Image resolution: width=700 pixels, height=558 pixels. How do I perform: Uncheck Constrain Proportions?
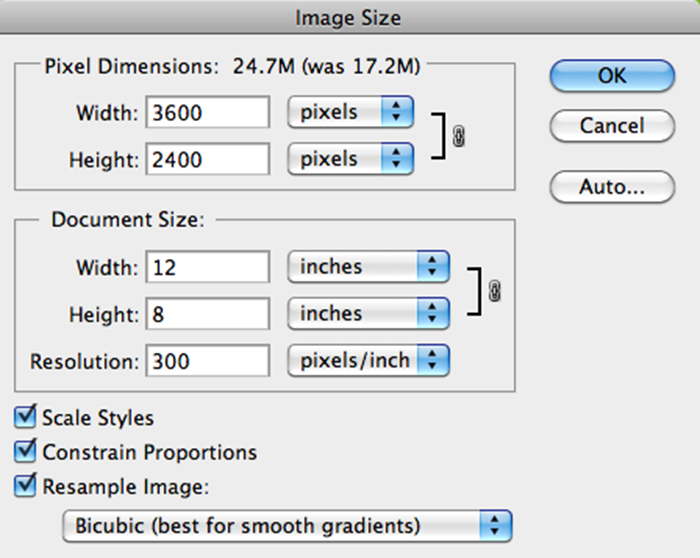[x=25, y=451]
